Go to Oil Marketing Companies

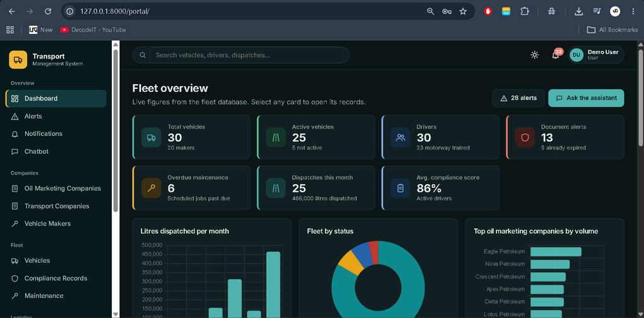(56, 189)
